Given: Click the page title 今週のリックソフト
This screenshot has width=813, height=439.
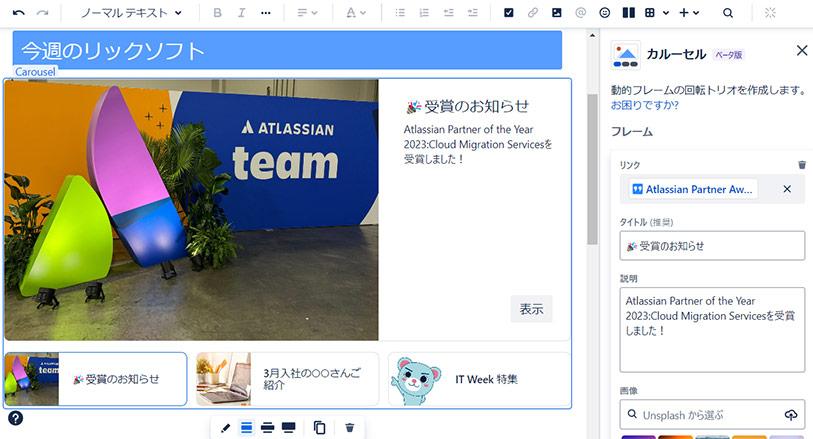Looking at the screenshot, I should pyautogui.click(x=113, y=51).
